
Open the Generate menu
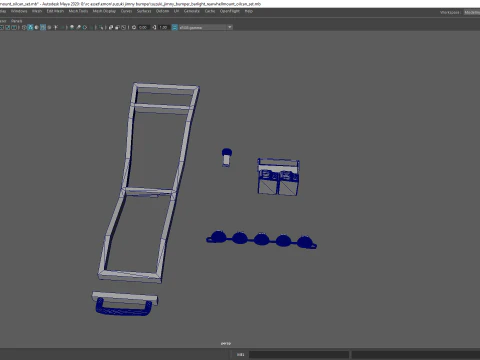[x=192, y=11]
